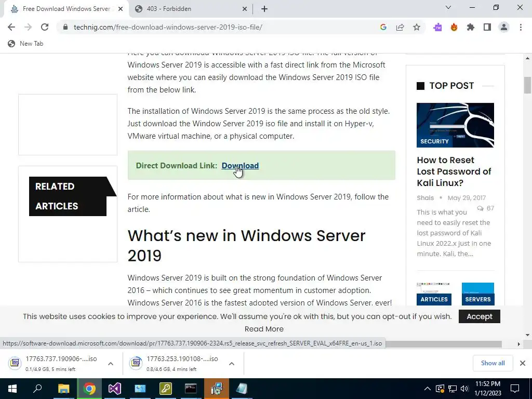
Task: Go back to the previous page
Action: [11, 27]
